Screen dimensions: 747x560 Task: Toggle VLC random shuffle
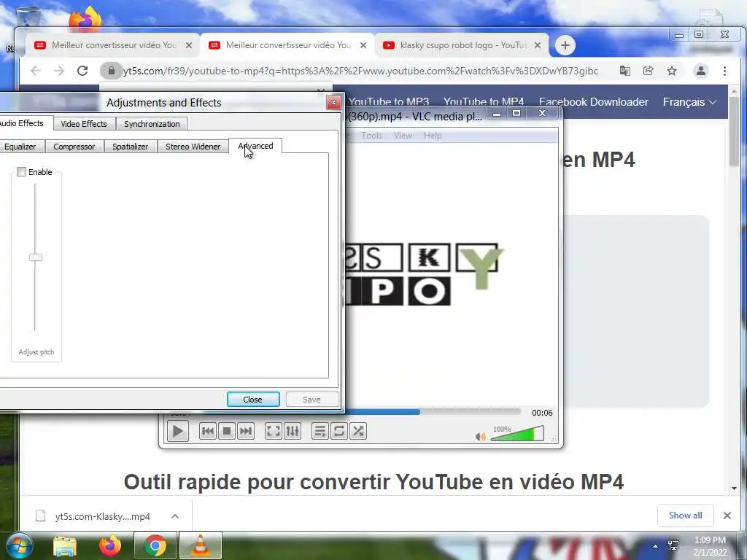point(357,432)
